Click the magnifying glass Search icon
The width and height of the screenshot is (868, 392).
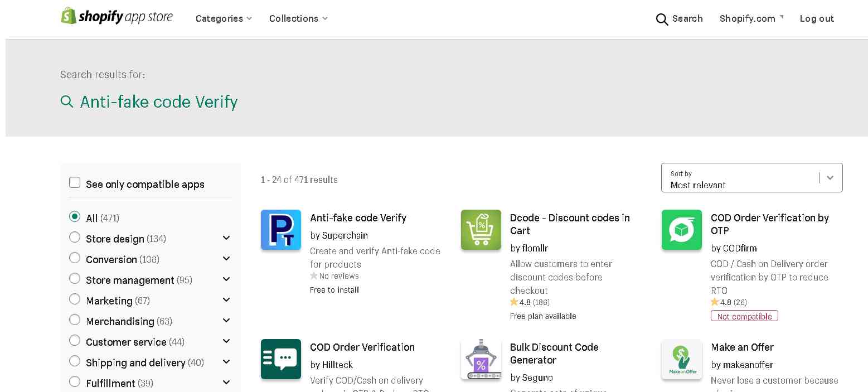[x=662, y=19]
